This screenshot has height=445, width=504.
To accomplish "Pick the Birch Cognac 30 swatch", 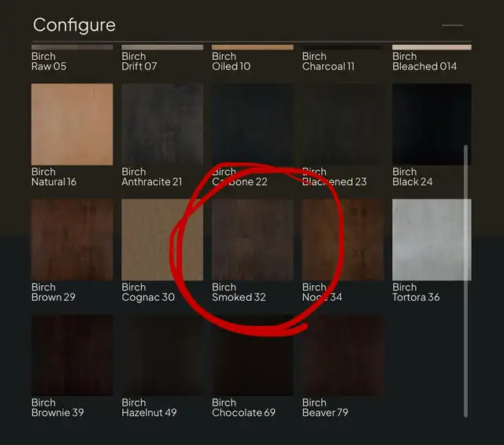I will point(162,240).
